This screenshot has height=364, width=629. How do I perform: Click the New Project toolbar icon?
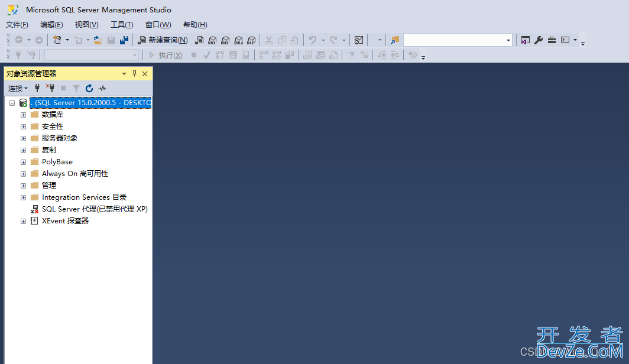click(x=57, y=40)
